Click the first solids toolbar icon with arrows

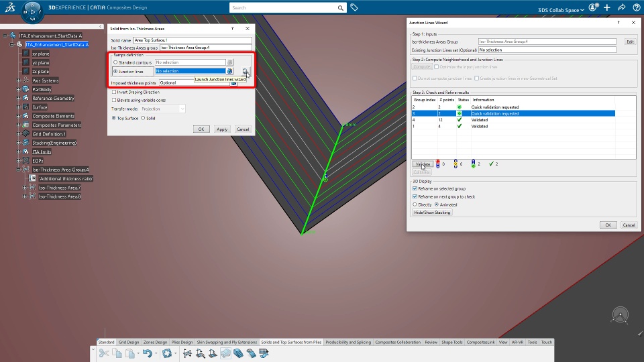(187, 353)
